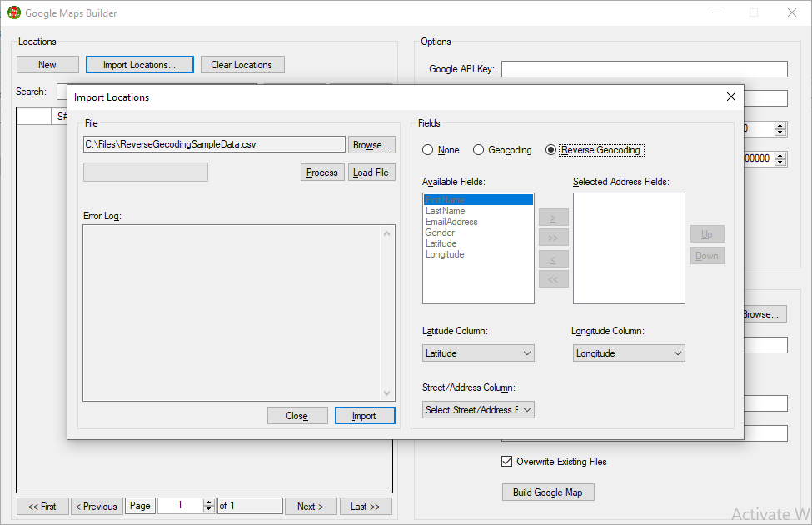The image size is (812, 525).
Task: Select the Reverse Geocoding radio button
Action: [x=550, y=150]
